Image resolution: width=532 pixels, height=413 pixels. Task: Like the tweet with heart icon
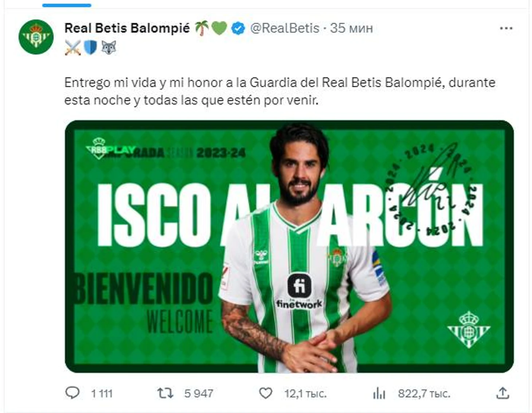(x=265, y=393)
